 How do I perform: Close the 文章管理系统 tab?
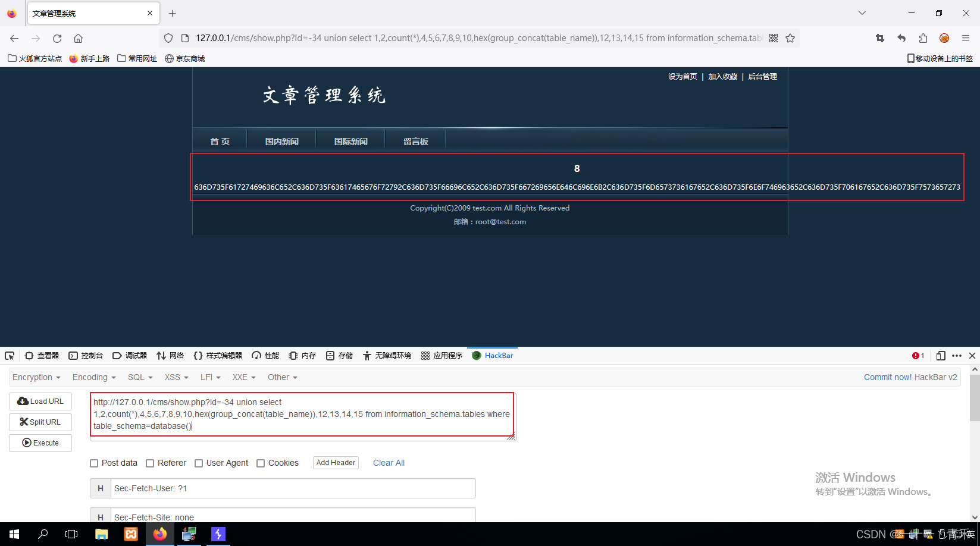(x=150, y=13)
